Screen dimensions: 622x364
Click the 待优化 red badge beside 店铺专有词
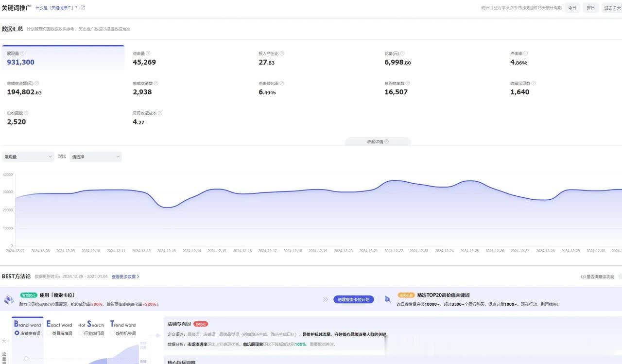click(201, 324)
